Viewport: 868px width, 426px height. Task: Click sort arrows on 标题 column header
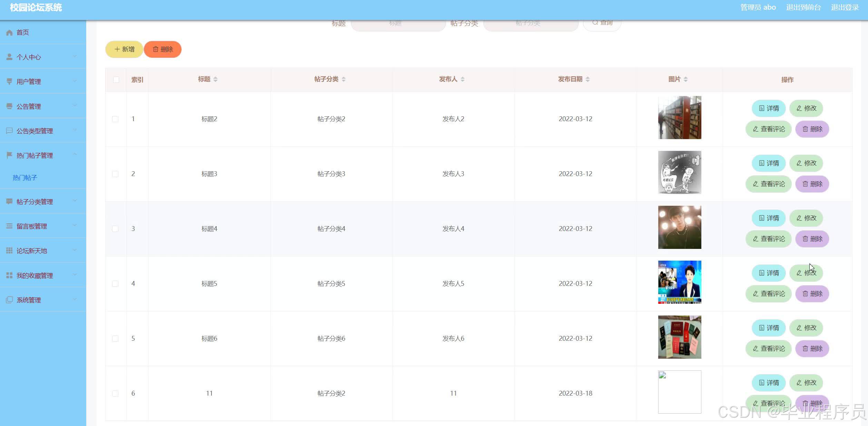pos(215,79)
